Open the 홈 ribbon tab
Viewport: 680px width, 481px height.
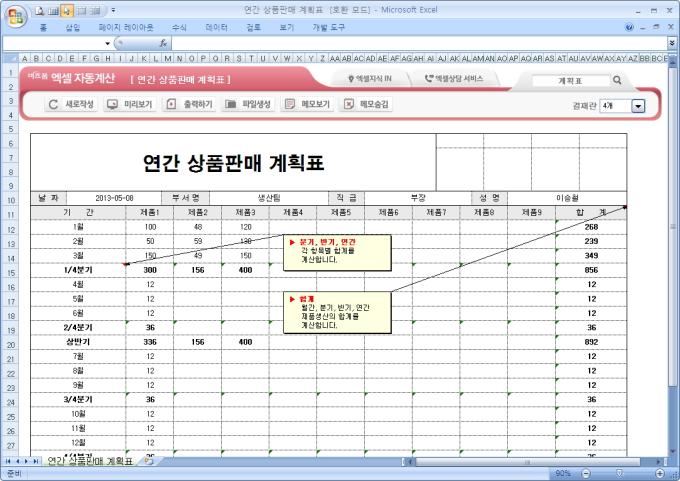click(43, 28)
